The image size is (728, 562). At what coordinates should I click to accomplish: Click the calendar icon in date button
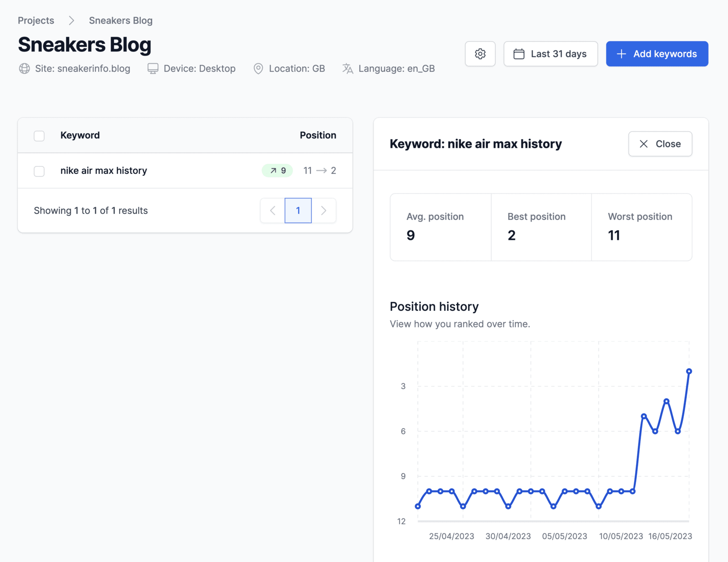[x=519, y=54]
